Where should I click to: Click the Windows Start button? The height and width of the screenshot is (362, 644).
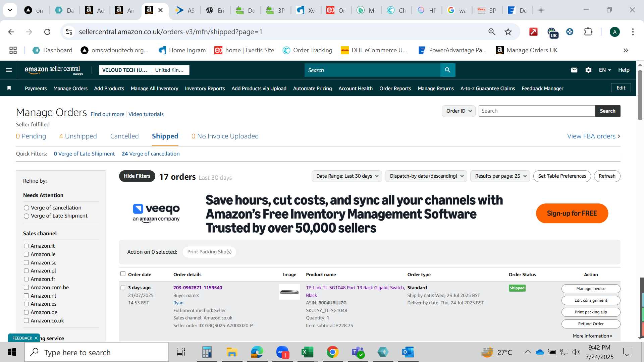[12, 352]
